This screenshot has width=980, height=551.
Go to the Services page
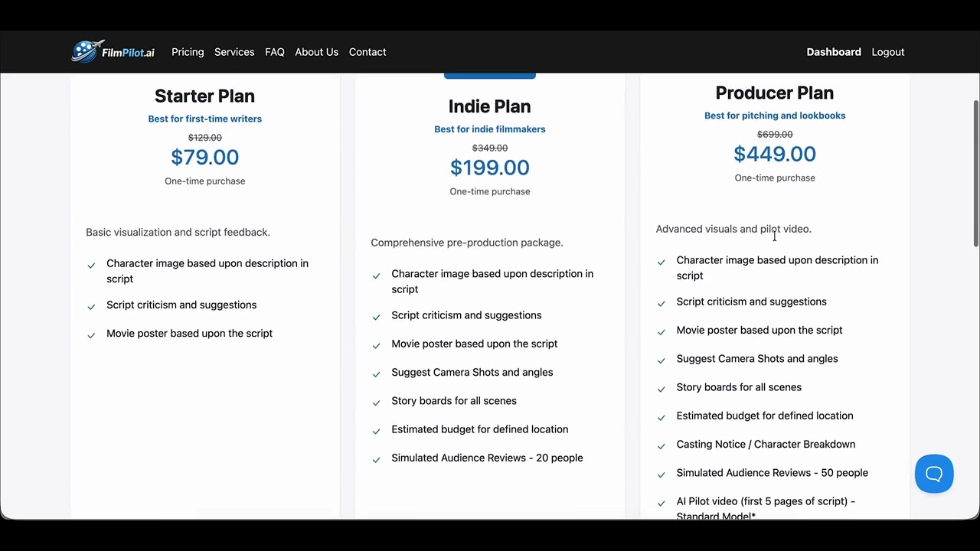click(x=234, y=52)
